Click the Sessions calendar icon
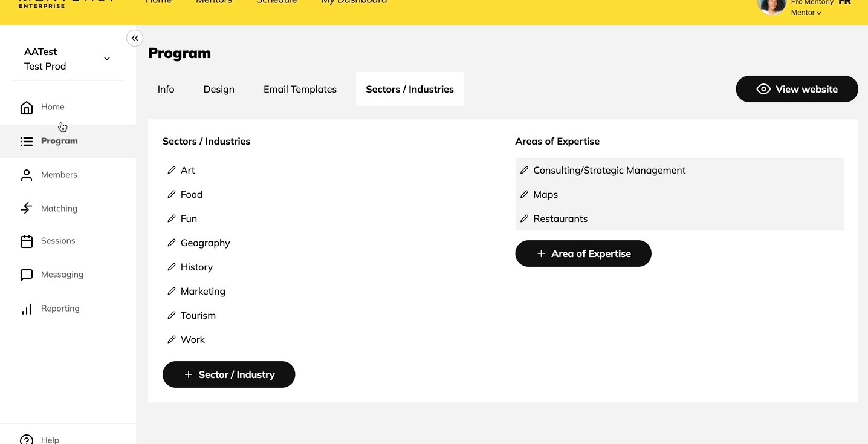This screenshot has height=444, width=868. point(27,241)
